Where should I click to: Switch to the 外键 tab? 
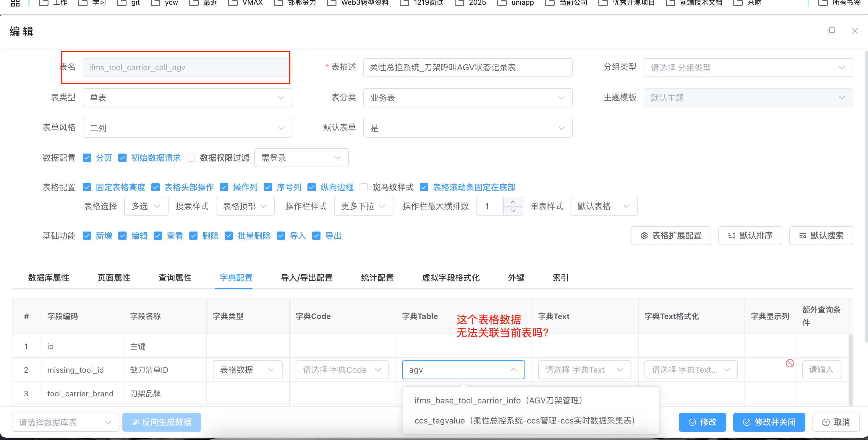coord(516,278)
